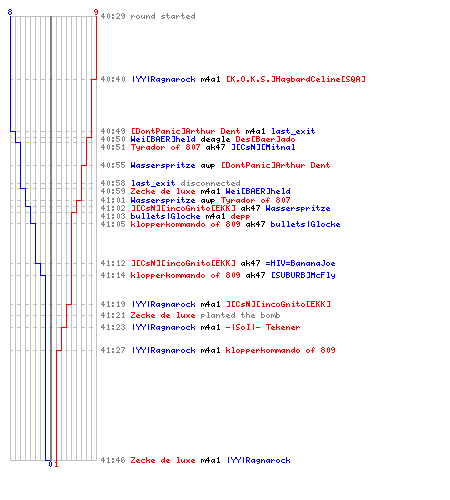This screenshot has height=500, width=450.
Task: Select Wei[BAER]held in the 40:50 deagle kill
Action: pyautogui.click(x=163, y=139)
